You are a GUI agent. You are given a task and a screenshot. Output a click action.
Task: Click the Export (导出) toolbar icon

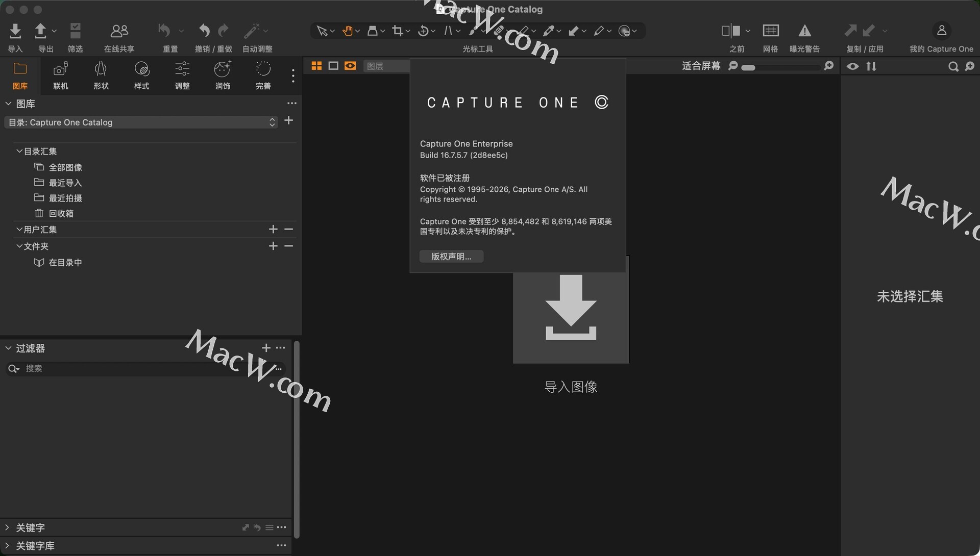[x=40, y=32]
